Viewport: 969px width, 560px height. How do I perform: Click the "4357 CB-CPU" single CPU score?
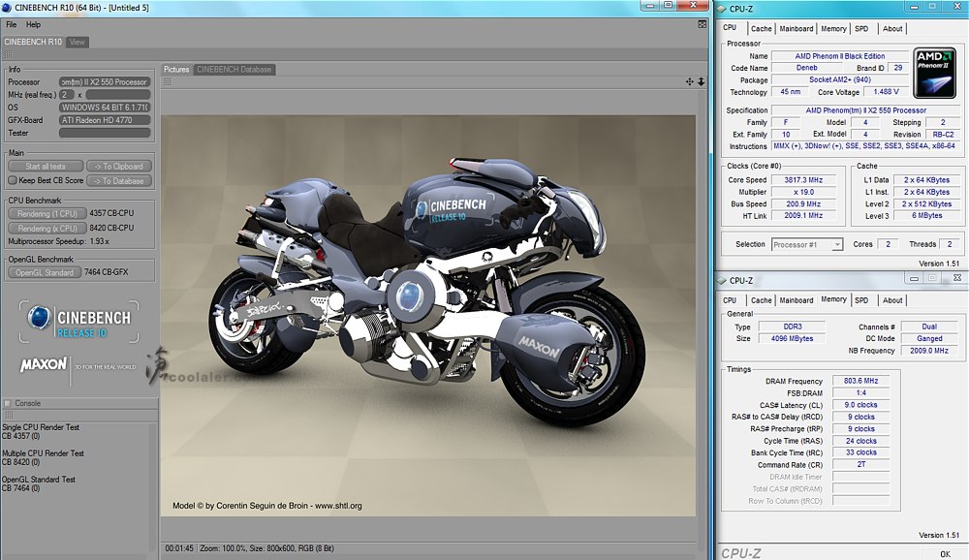coord(111,213)
